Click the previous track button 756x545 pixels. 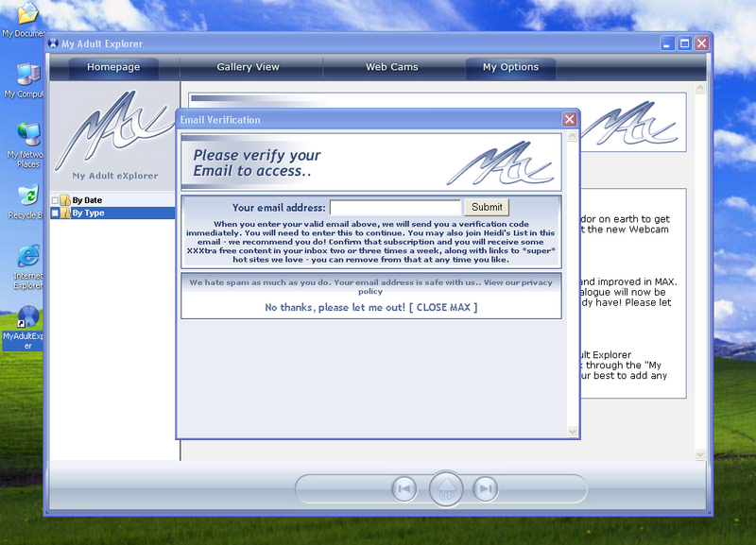[x=404, y=489]
